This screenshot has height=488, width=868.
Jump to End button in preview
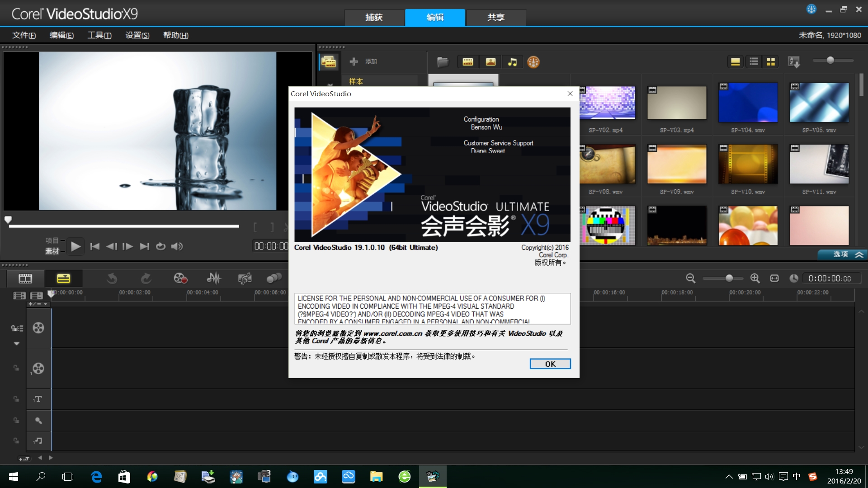[x=144, y=246]
